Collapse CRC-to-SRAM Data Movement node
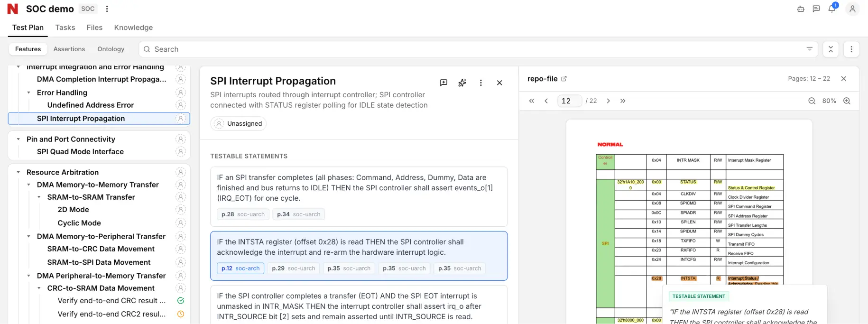Image resolution: width=868 pixels, height=324 pixels. coord(39,288)
